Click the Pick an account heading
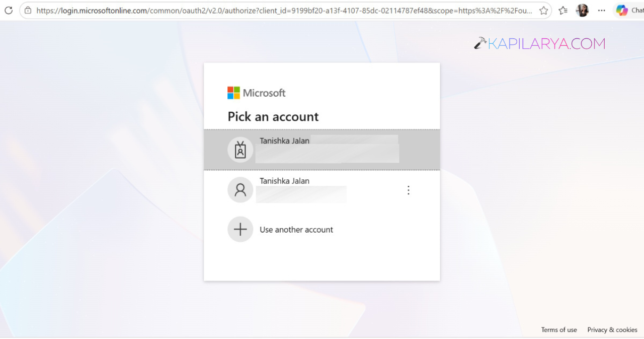 click(x=273, y=116)
